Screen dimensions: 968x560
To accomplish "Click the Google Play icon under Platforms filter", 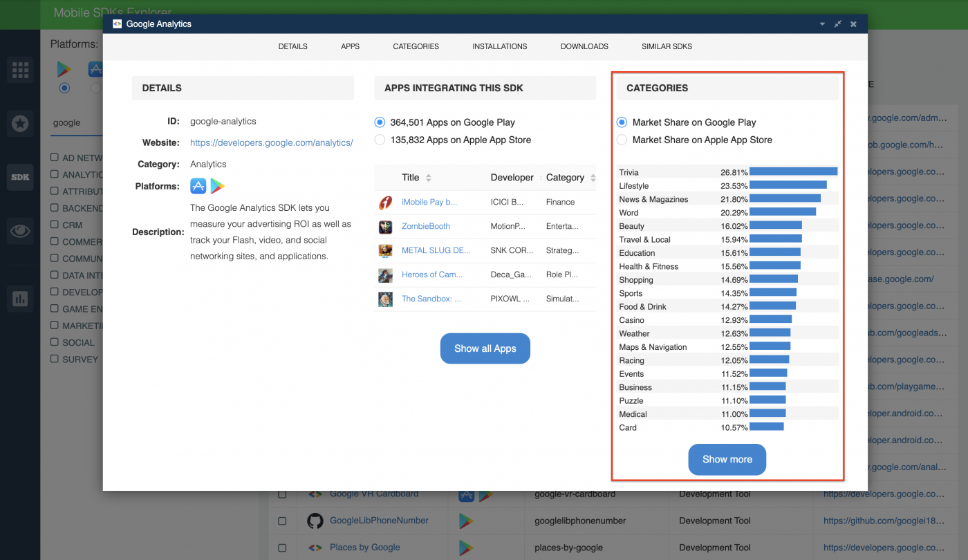I will pyautogui.click(x=64, y=69).
